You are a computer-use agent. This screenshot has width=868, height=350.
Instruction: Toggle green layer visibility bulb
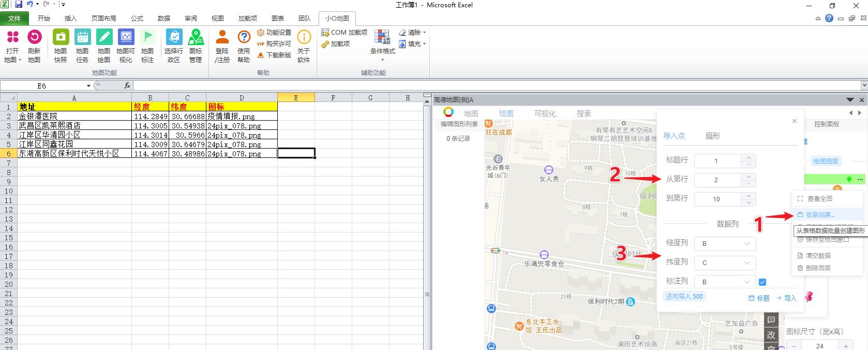(x=849, y=179)
